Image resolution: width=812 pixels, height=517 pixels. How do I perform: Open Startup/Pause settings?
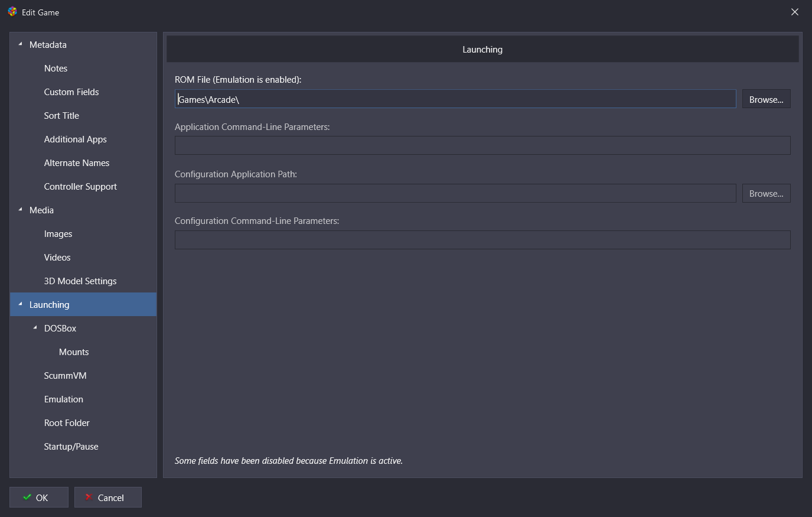point(71,447)
